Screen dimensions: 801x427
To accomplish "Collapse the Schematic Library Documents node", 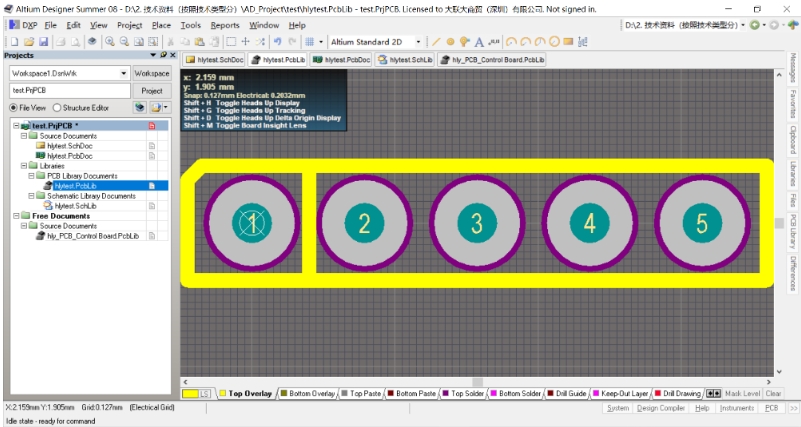I will (x=31, y=196).
